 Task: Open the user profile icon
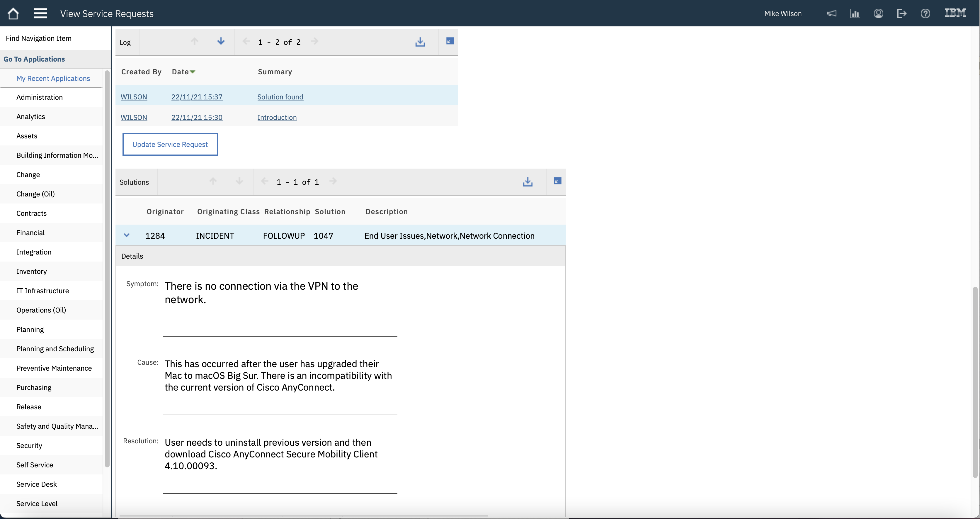point(878,14)
